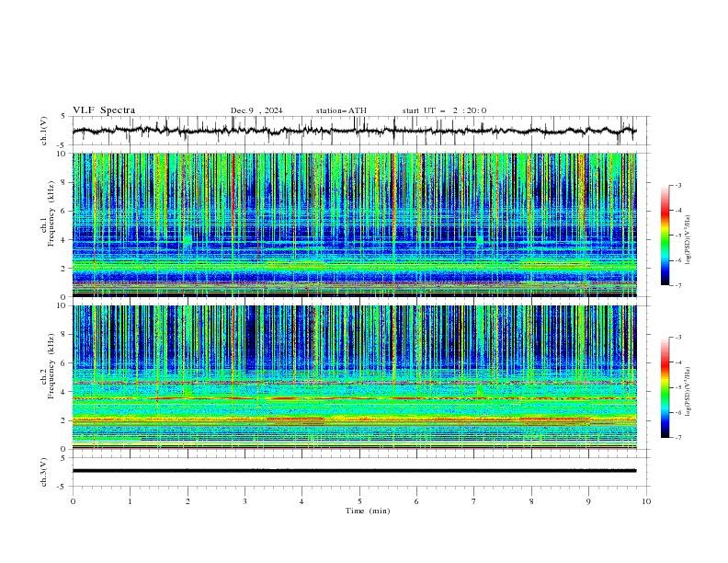Click the ch.3 flat waveform trace
The width and height of the screenshot is (728, 563).
pos(354,471)
